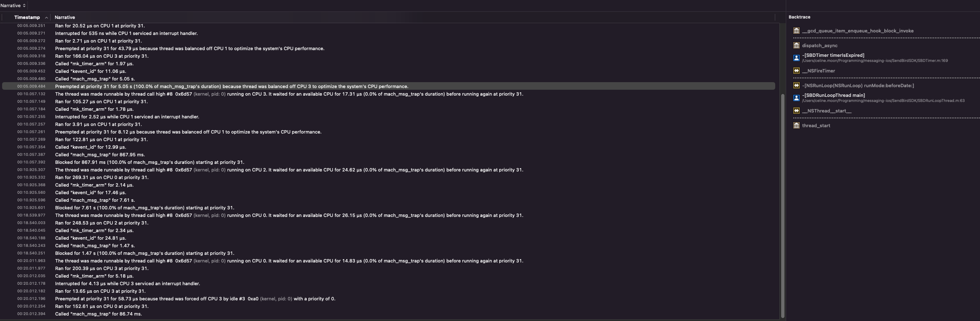Click the framework icon beside __NSThread__start__

tap(796, 111)
